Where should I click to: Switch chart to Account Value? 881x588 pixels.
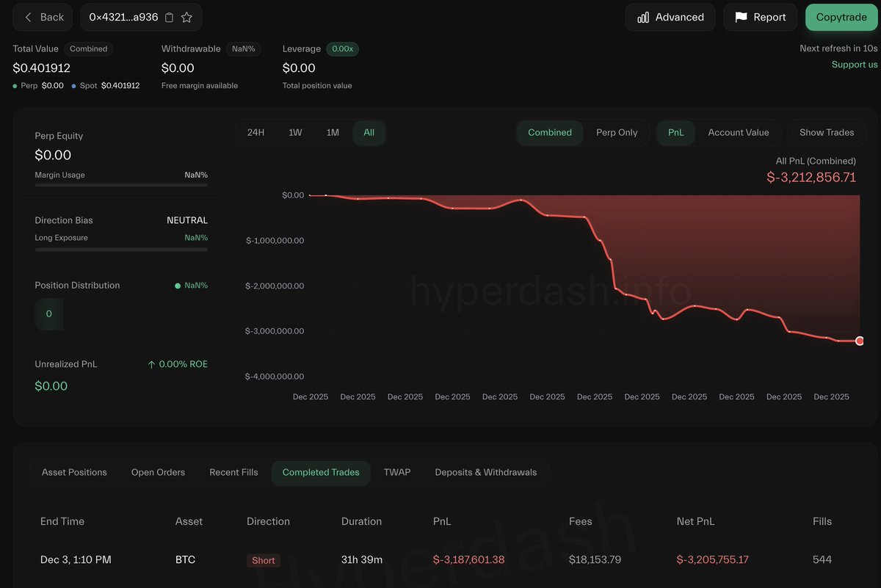[738, 133]
